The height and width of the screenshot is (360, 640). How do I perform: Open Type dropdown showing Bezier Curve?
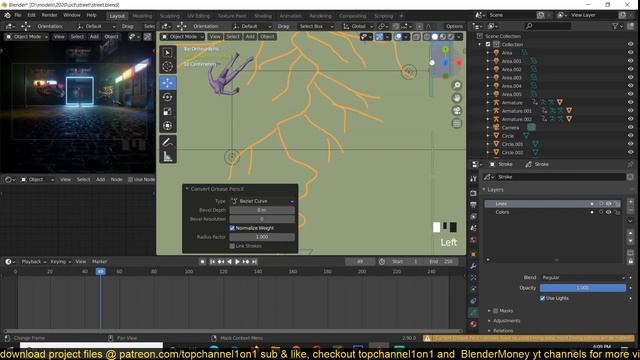point(262,201)
